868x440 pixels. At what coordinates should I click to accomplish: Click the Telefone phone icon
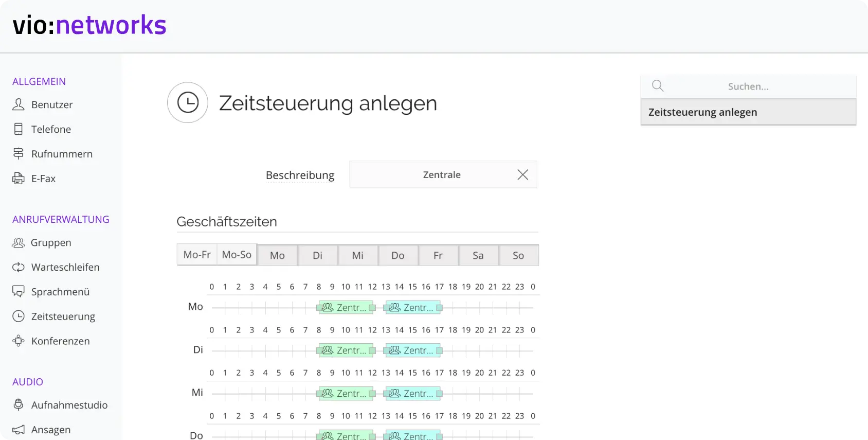click(19, 129)
